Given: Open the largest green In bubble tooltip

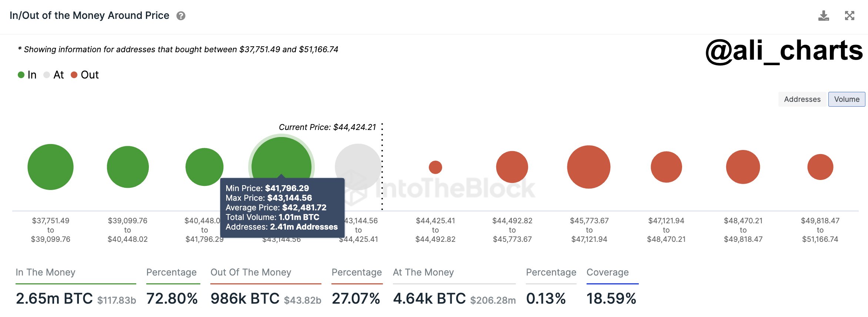Looking at the screenshot, I should [281, 159].
